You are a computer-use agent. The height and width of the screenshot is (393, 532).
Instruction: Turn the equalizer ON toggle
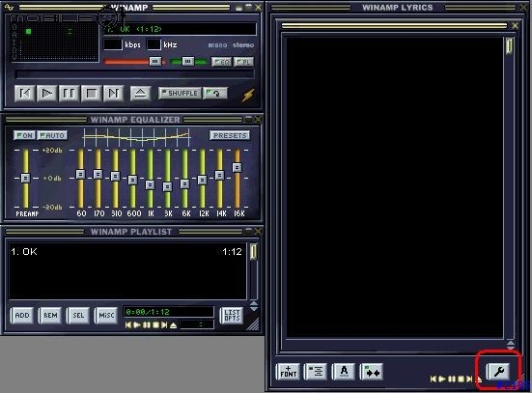click(x=24, y=135)
